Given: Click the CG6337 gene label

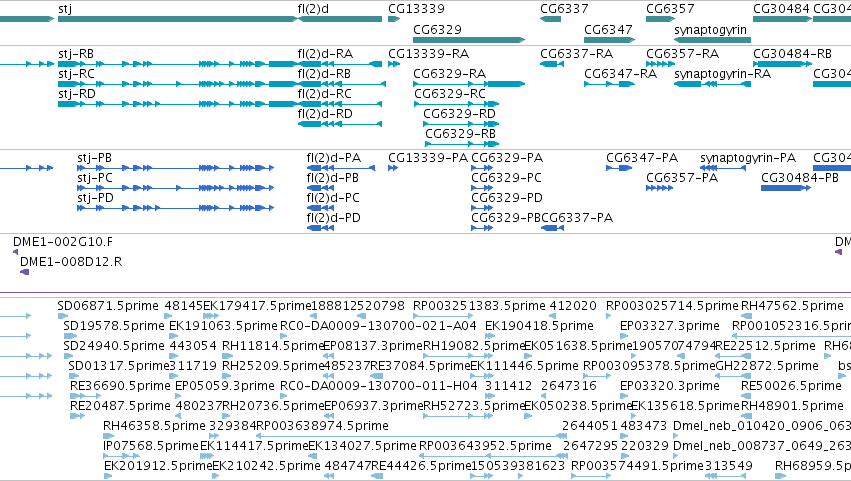Looking at the screenshot, I should point(564,9).
